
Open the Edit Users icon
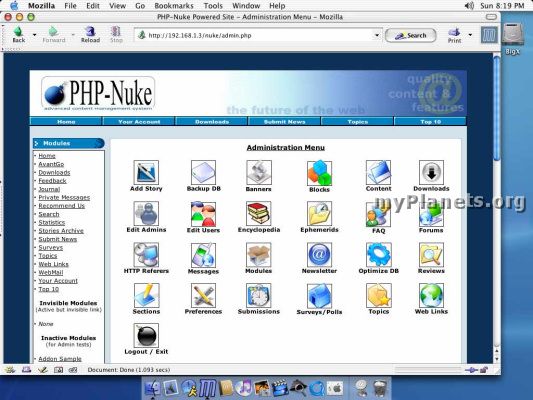(x=203, y=214)
